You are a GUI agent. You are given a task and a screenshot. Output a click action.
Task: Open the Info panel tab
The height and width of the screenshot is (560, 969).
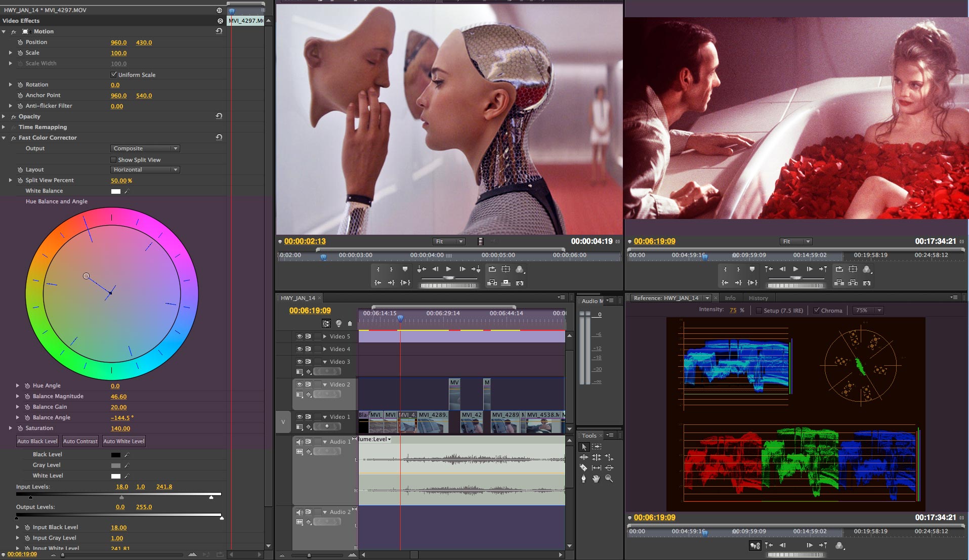(x=730, y=298)
